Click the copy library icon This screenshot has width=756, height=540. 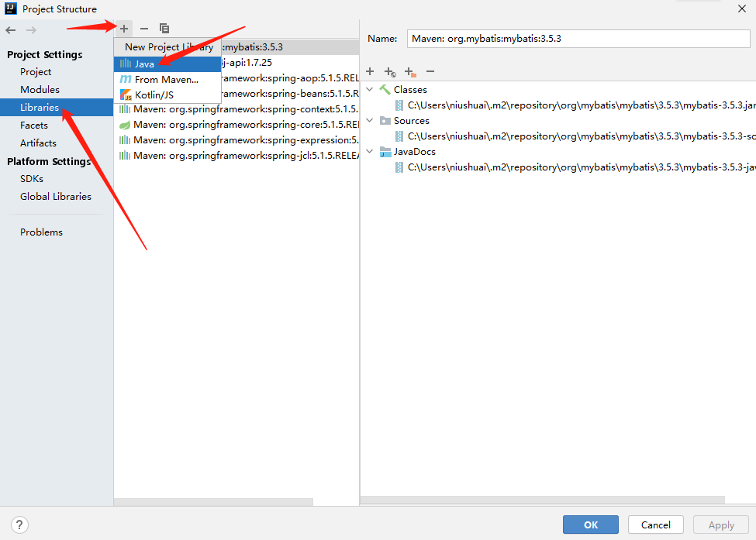click(164, 29)
